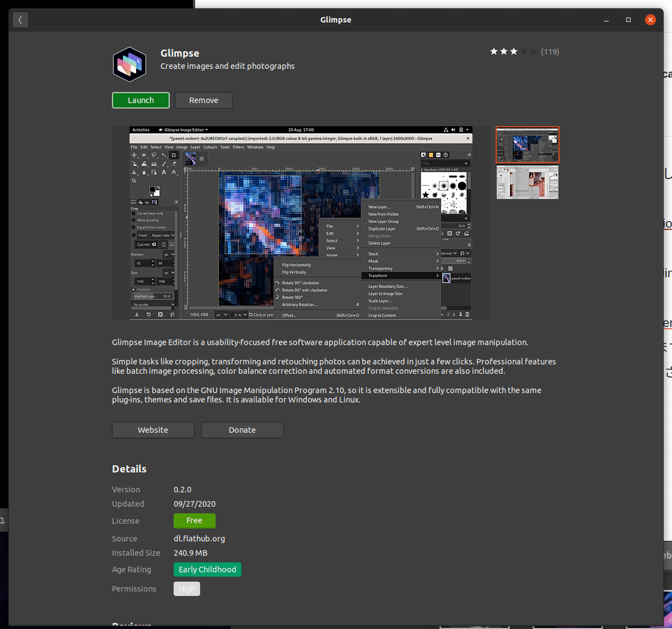This screenshot has height=629, width=672.
Task: Select the Free Select lasso tool
Action: tap(154, 155)
